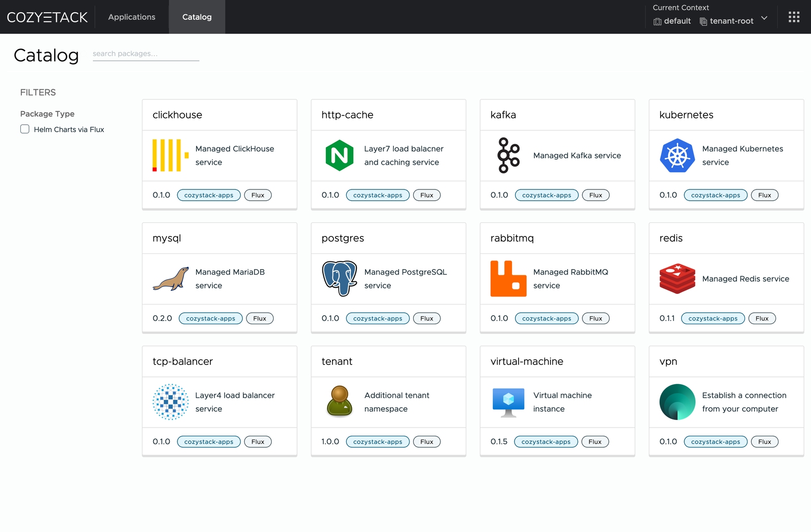Viewport: 811px width, 532px height.
Task: Click the PostgreSQL elephant icon
Action: pyautogui.click(x=339, y=279)
